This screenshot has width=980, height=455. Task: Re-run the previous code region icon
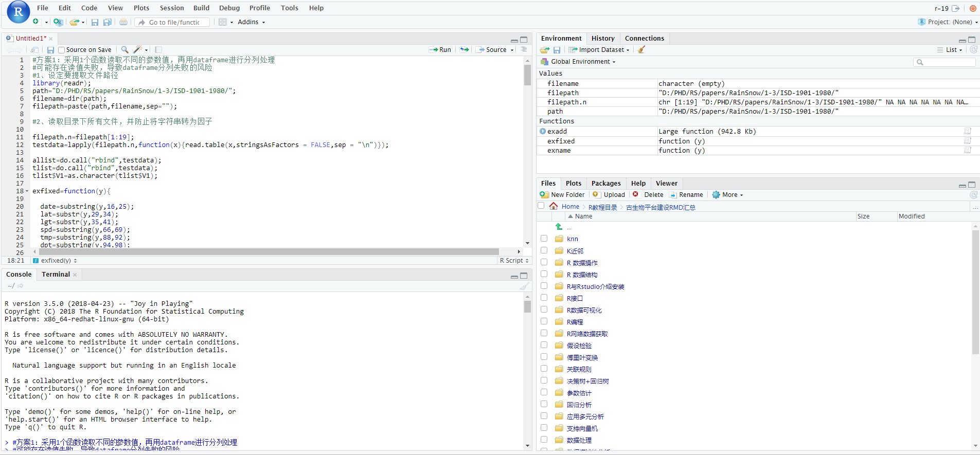click(465, 50)
